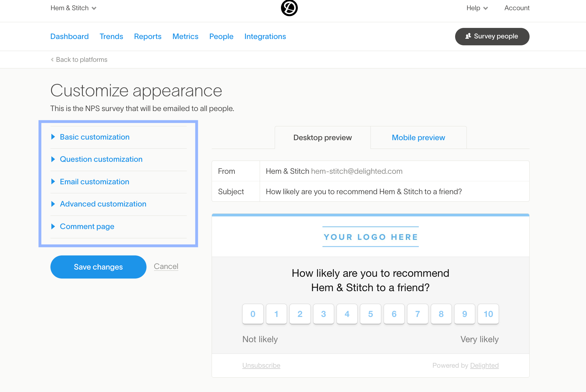Open the Help dropdown menu
Image resolution: width=586 pixels, height=392 pixels.
(477, 8)
